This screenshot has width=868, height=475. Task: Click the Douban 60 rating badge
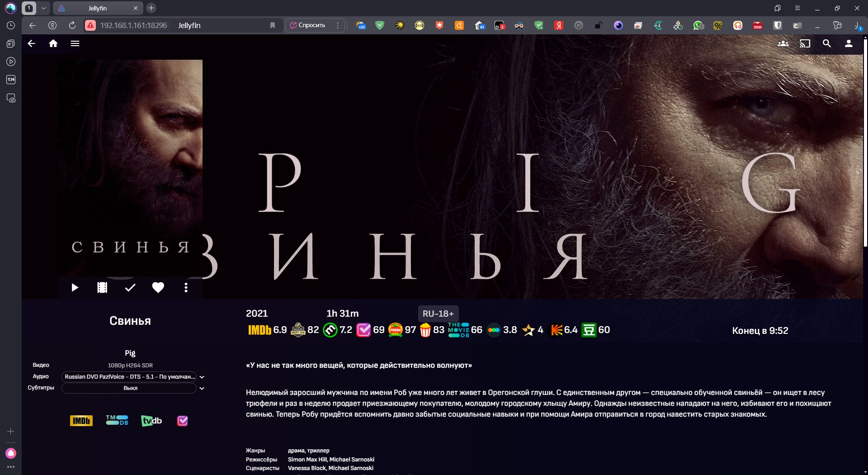pyautogui.click(x=596, y=330)
